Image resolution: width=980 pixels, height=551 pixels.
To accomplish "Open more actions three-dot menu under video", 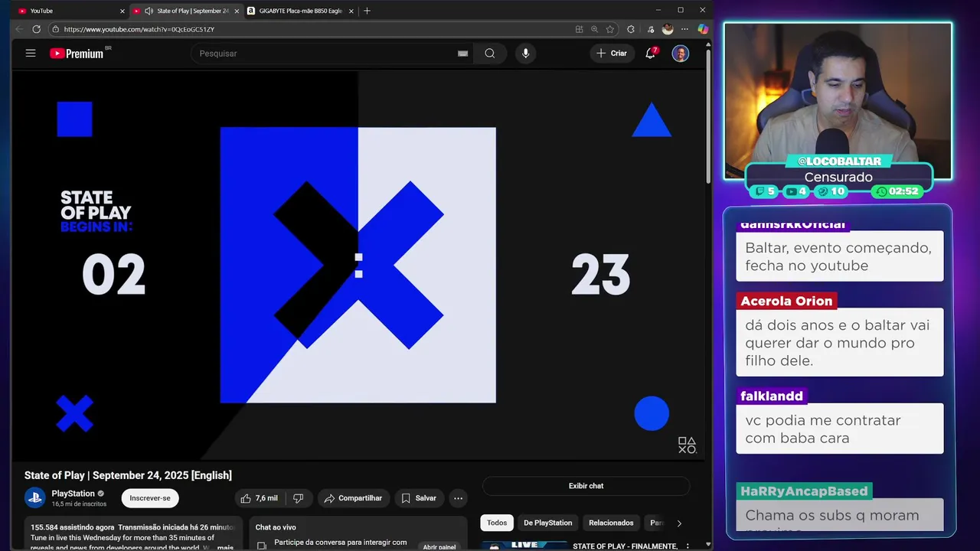I will (458, 498).
